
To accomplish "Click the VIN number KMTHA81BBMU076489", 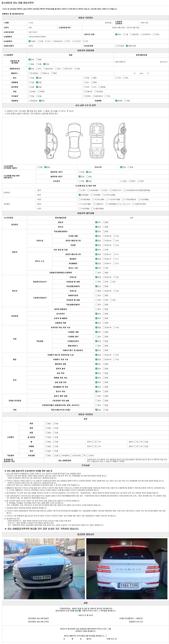I will (x=37, y=37).
